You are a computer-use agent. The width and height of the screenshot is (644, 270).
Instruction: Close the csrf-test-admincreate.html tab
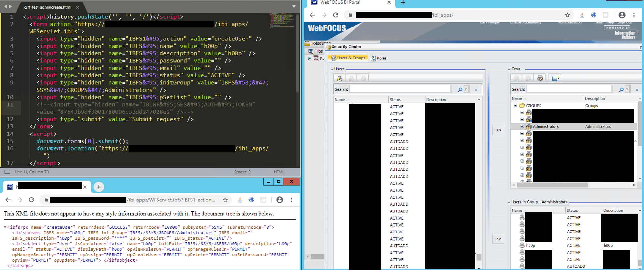tap(77, 7)
